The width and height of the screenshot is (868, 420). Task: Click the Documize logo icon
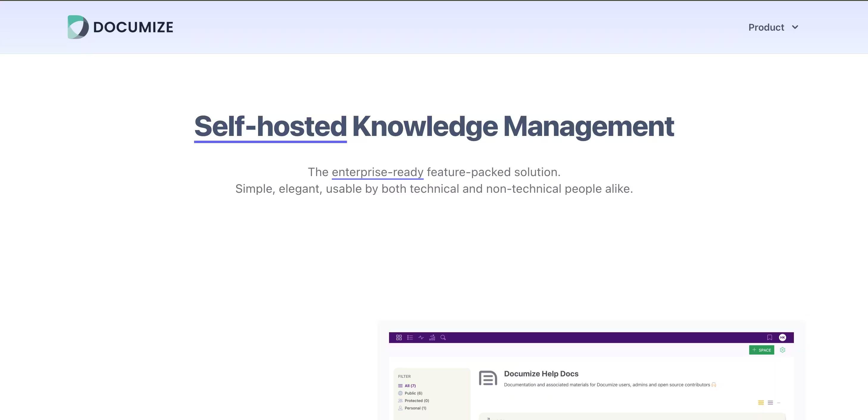(x=78, y=27)
